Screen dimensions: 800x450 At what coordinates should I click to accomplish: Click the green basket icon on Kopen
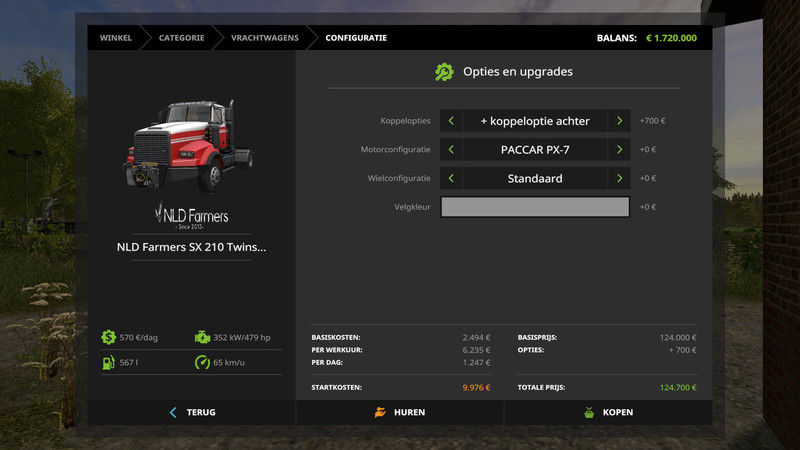588,412
